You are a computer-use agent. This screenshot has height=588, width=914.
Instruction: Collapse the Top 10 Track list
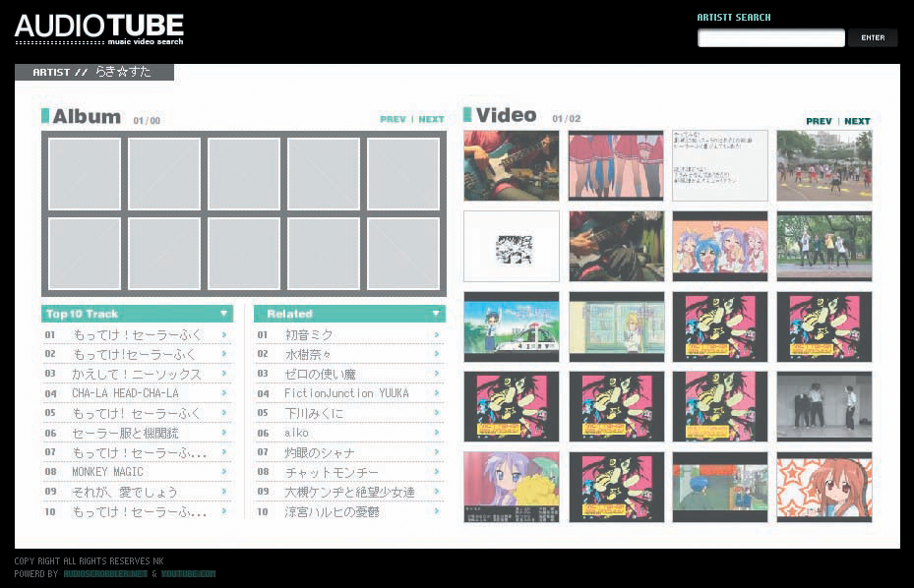tap(224, 314)
